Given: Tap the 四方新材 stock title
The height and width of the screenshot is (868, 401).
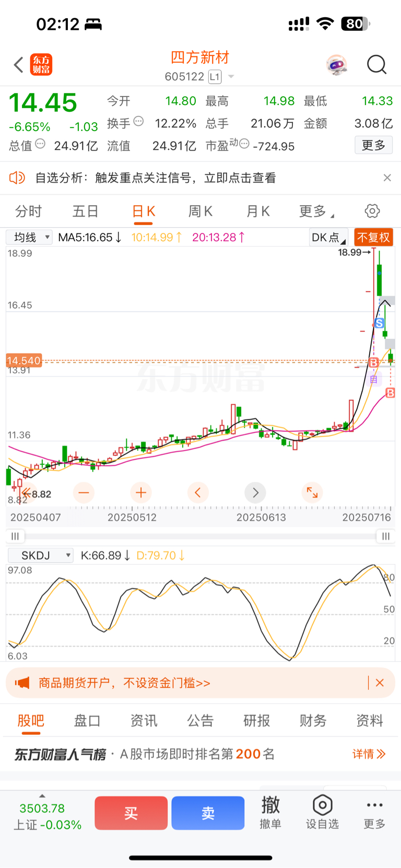Looking at the screenshot, I should coord(200,57).
